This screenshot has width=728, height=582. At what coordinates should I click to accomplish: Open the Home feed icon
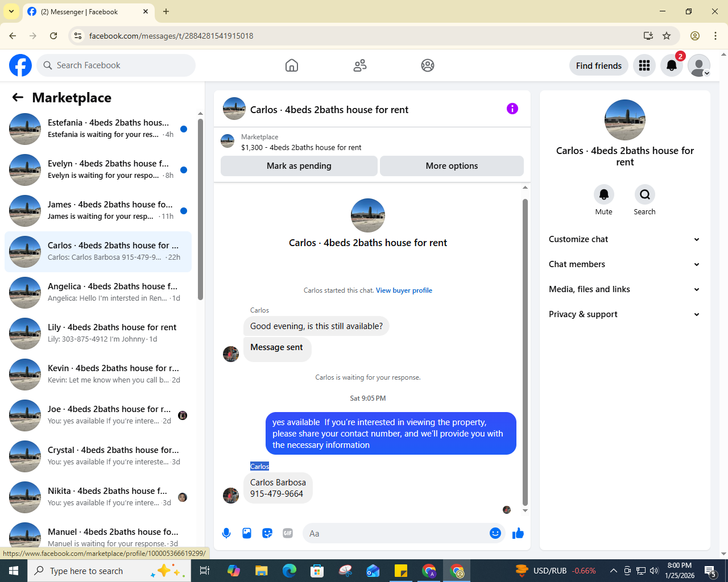click(x=292, y=65)
